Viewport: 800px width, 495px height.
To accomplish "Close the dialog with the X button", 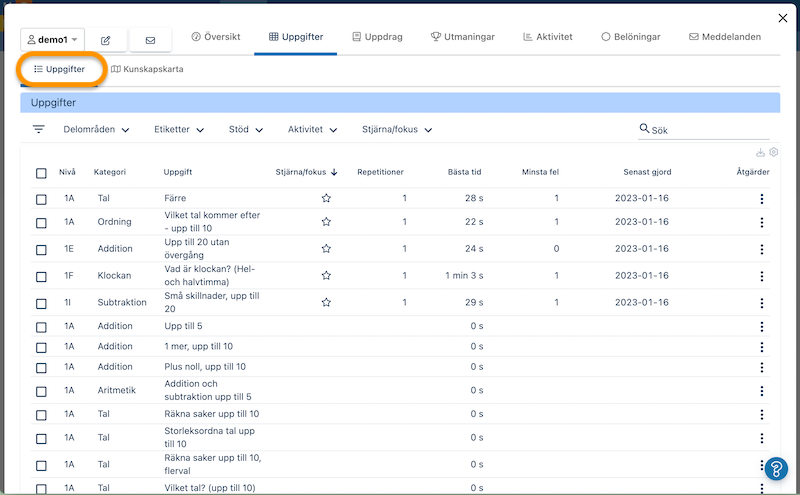I will coord(783,17).
